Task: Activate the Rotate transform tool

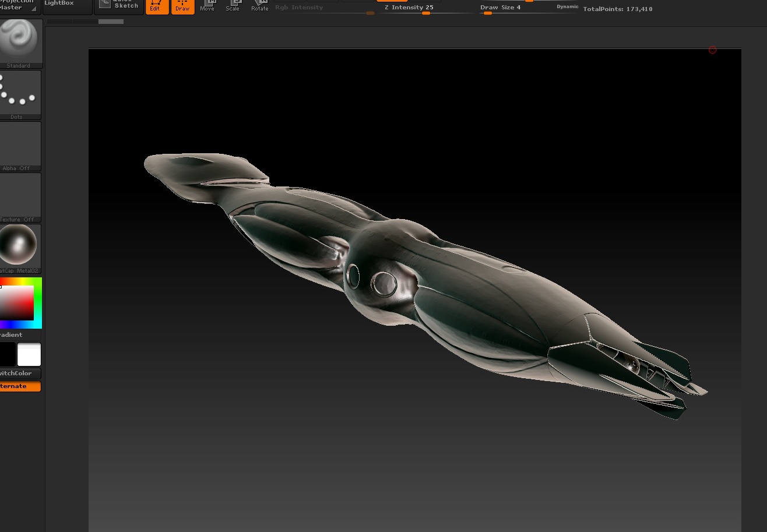Action: click(259, 6)
